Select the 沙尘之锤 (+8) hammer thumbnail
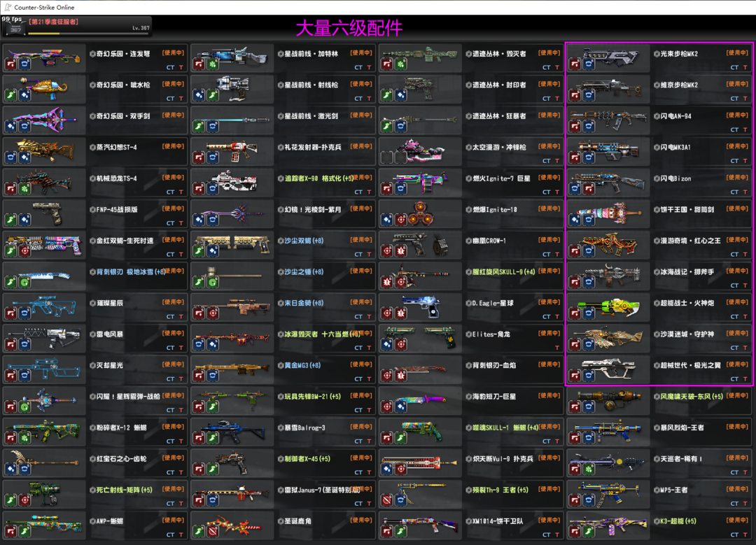The width and height of the screenshot is (756, 545). (x=232, y=276)
